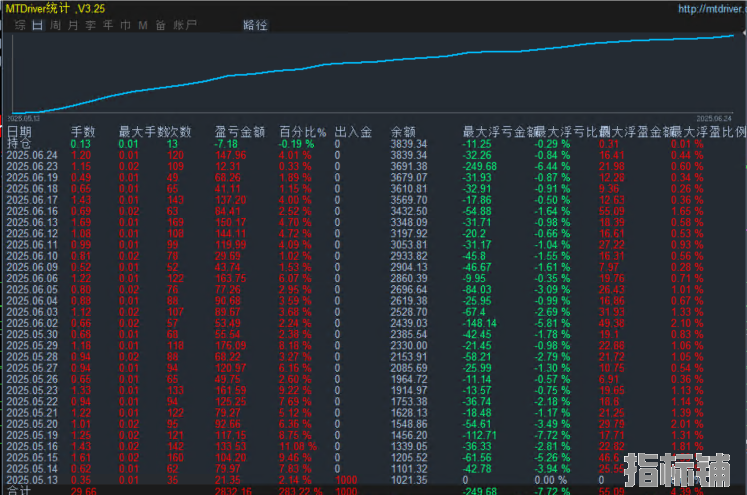Click the 盈亏金额 column header

pos(240,131)
